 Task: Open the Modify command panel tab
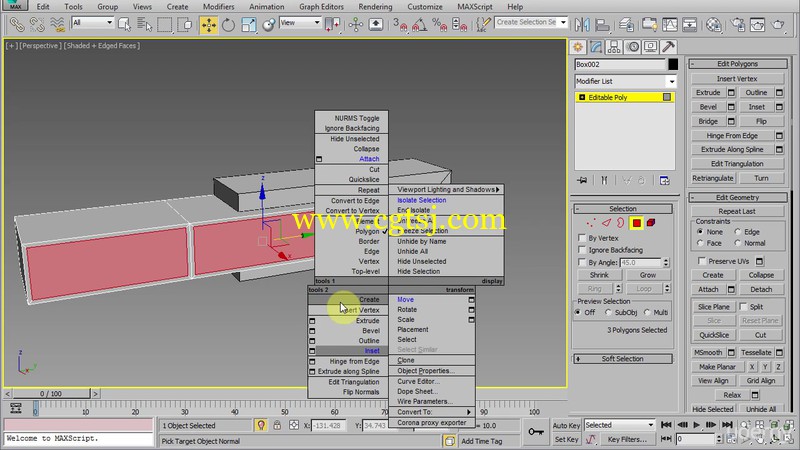tap(596, 47)
